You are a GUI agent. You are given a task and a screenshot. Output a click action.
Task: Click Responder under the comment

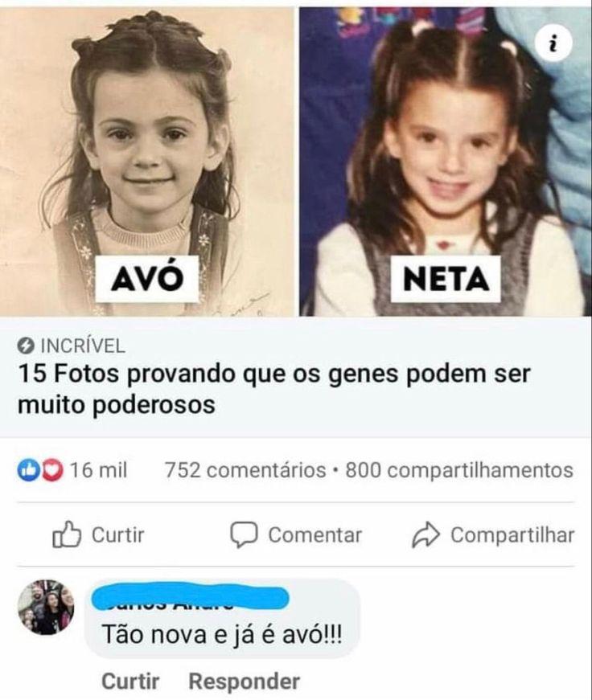(245, 682)
